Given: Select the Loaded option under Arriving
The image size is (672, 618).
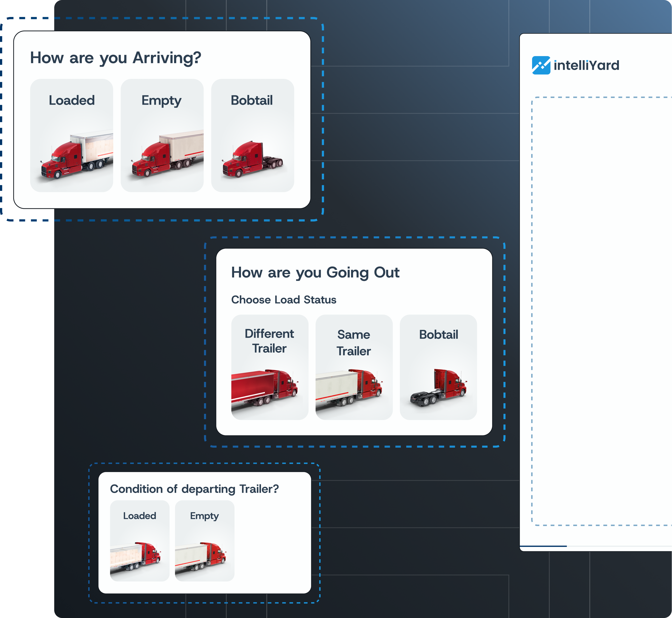Looking at the screenshot, I should tap(71, 100).
